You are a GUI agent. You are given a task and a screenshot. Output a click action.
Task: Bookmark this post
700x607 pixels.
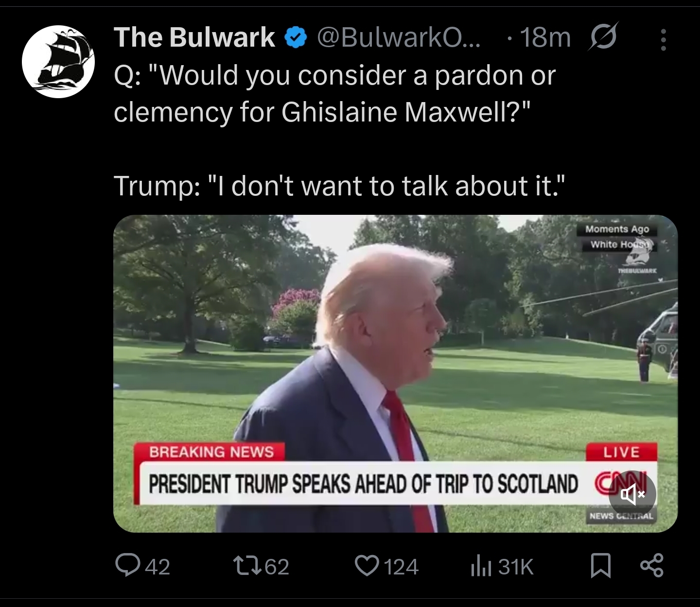(x=600, y=566)
